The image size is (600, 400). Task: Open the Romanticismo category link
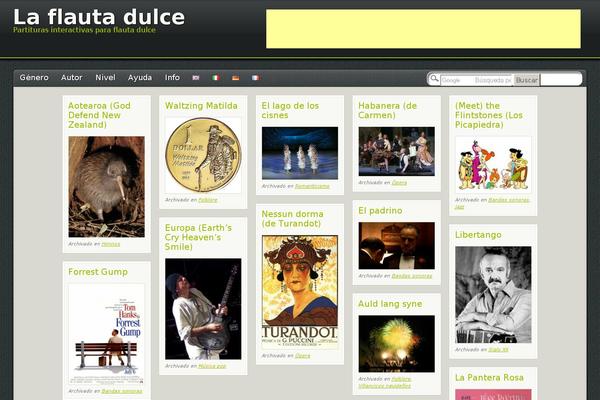(x=312, y=186)
